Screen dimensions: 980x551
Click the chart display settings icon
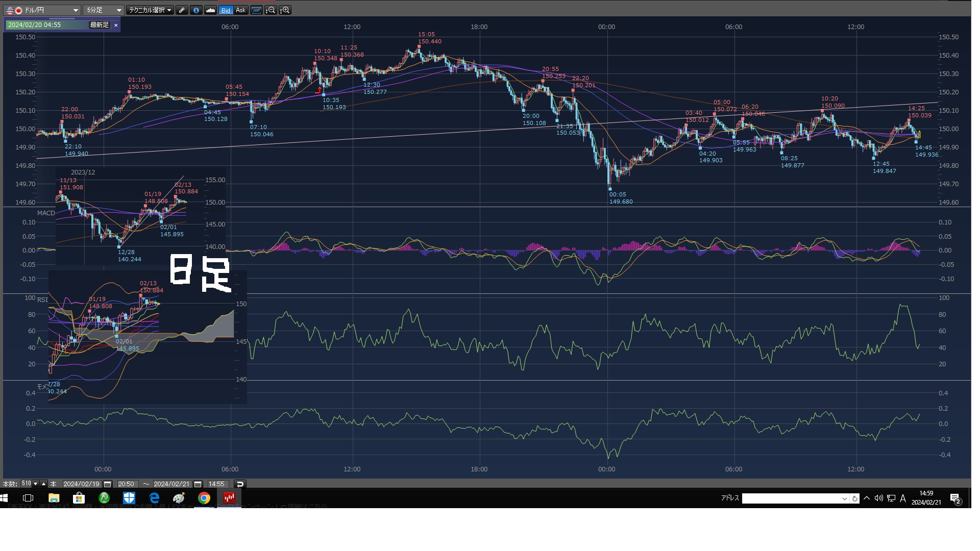click(256, 10)
